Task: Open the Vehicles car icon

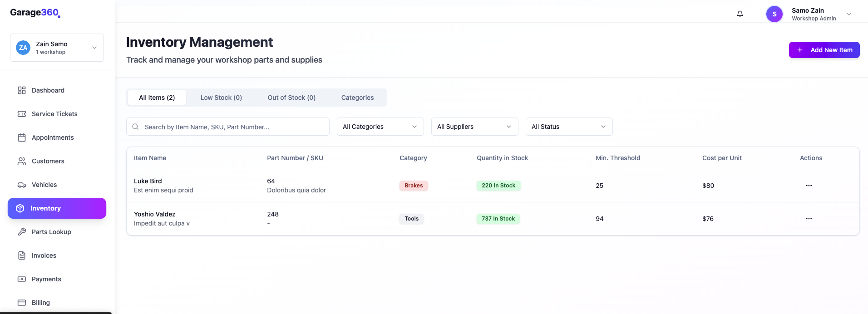Action: pyautogui.click(x=22, y=185)
